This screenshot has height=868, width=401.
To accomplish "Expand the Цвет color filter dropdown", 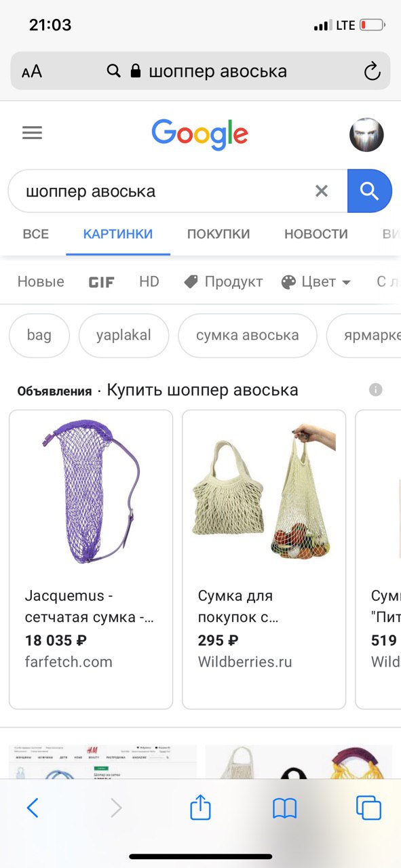I will pos(316,282).
